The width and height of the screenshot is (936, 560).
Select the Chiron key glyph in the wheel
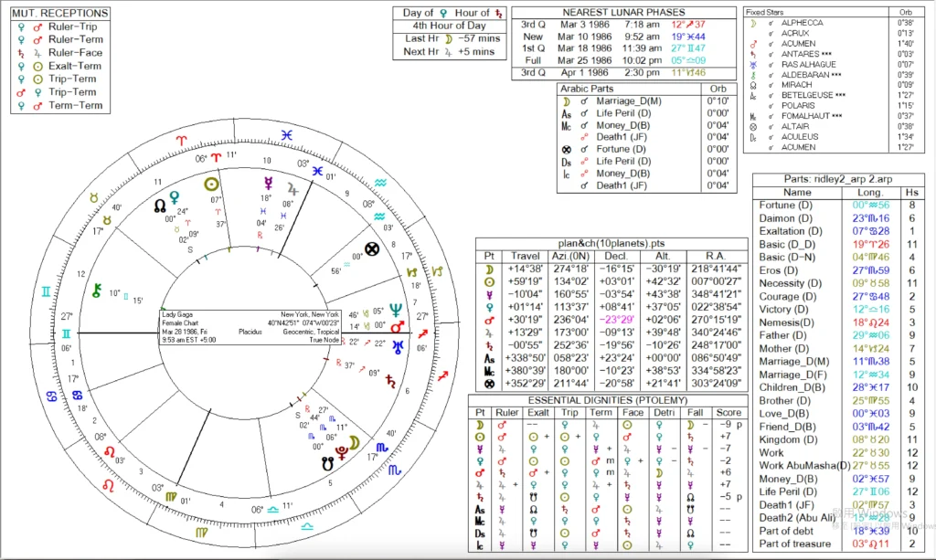pos(96,291)
